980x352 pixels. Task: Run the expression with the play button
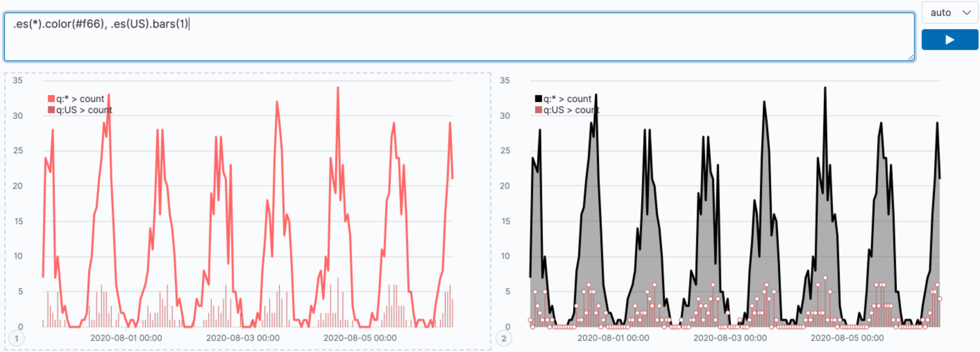tap(949, 40)
